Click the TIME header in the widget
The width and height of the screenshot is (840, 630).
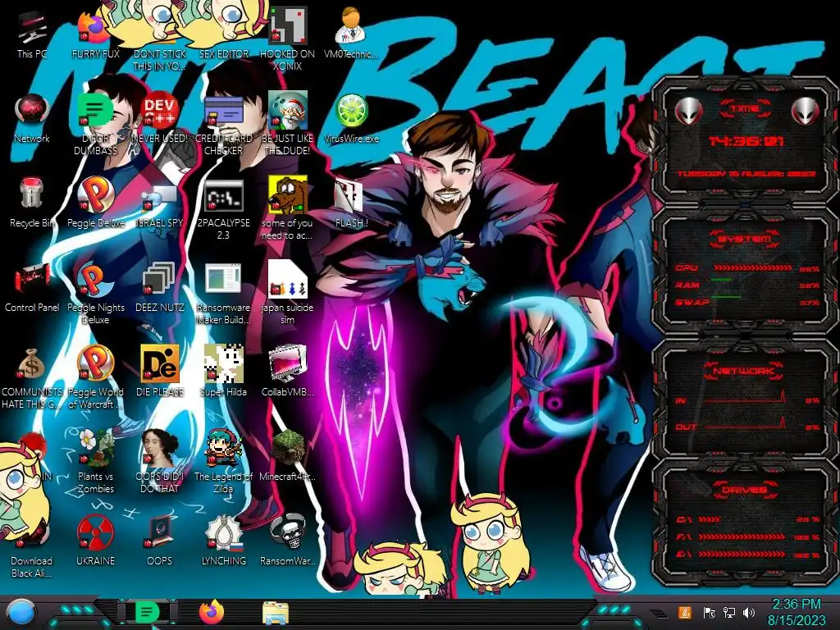pyautogui.click(x=745, y=108)
